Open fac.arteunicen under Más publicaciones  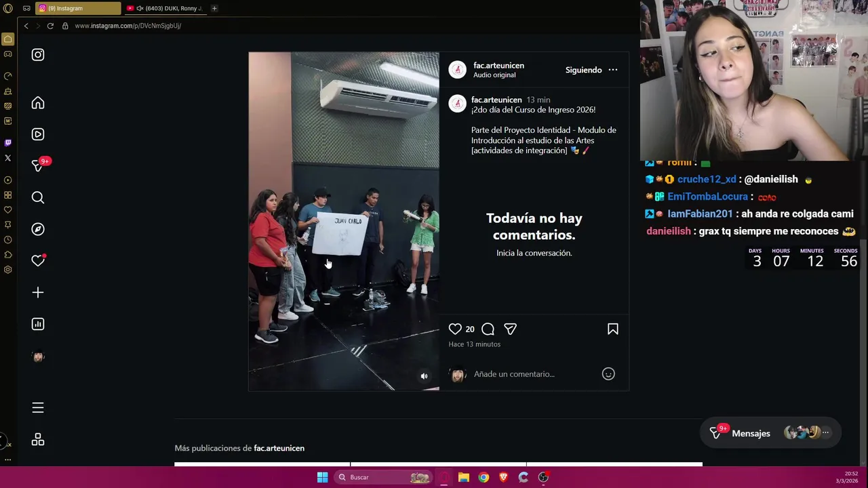279,448
